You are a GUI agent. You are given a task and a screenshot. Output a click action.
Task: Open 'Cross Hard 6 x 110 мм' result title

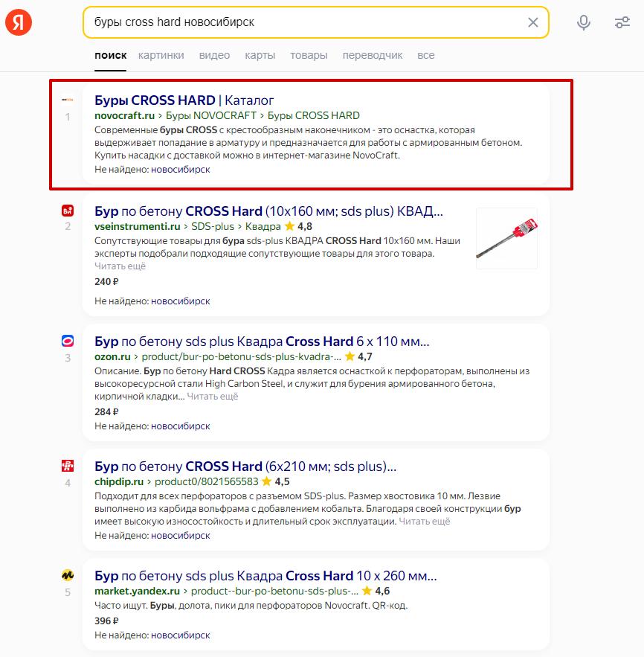(262, 341)
